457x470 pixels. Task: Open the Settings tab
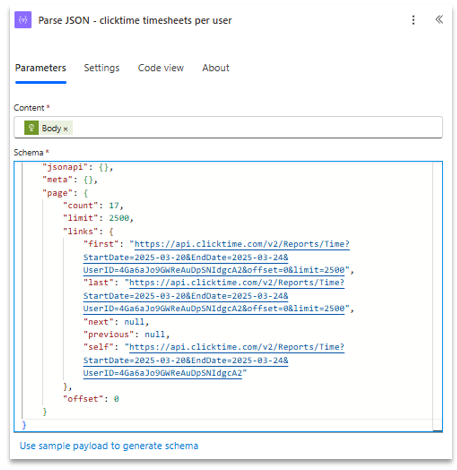(102, 68)
